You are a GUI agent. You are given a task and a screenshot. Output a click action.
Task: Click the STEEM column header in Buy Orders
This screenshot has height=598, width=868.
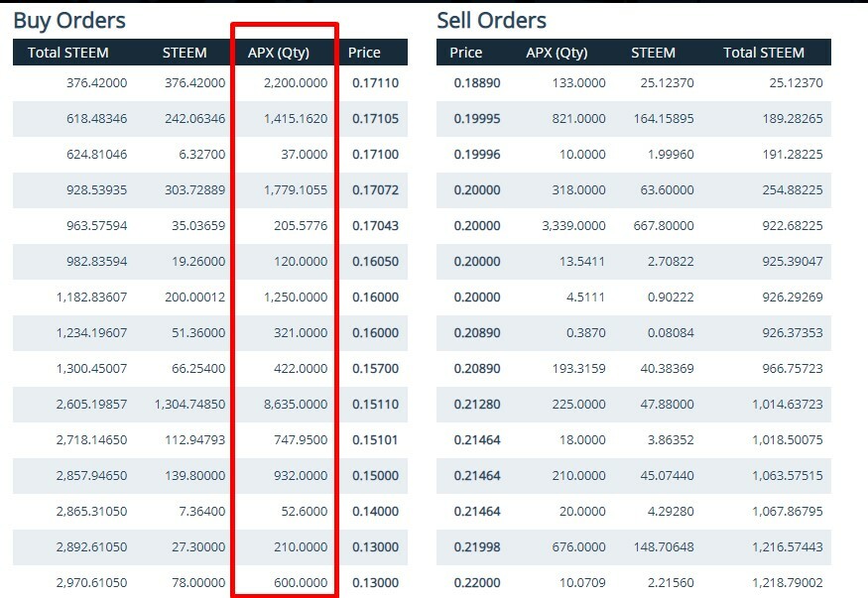pos(184,52)
